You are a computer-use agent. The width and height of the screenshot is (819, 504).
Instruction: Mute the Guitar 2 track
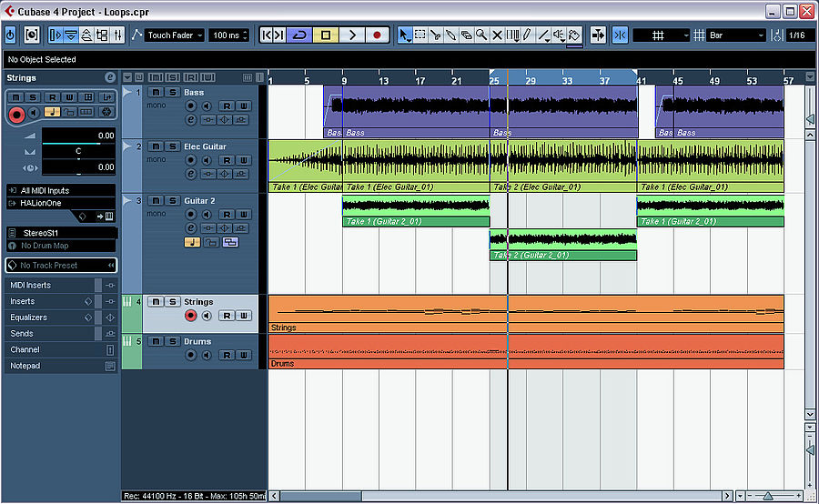pos(156,200)
